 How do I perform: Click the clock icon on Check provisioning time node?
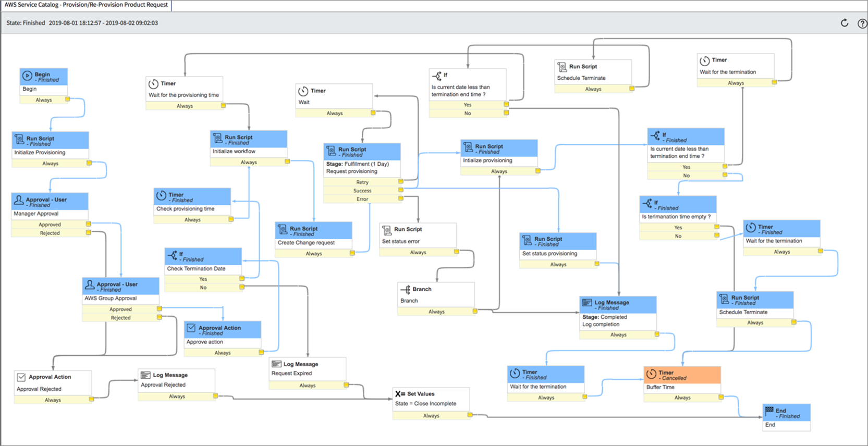(161, 196)
